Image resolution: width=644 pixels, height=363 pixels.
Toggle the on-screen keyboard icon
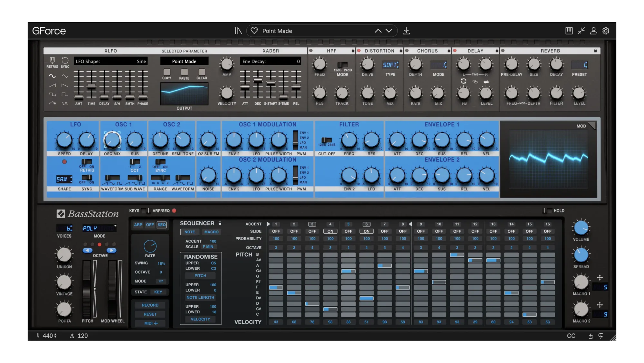(x=569, y=31)
